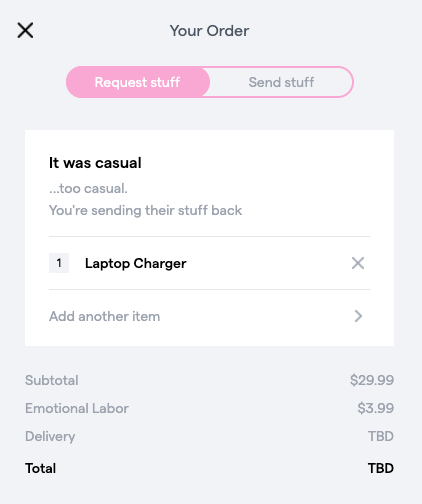Click the Delivery TBD value
Viewport: 422px width, 504px height.
(x=381, y=436)
